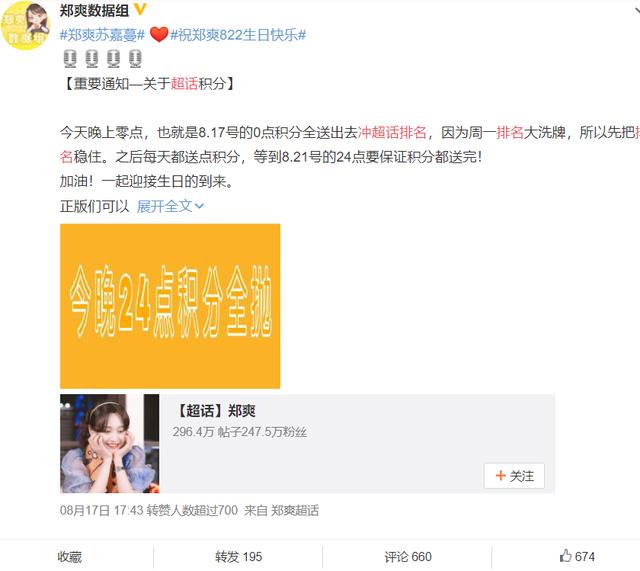
Task: Open 郑爽数据组 profile avatar
Action: [24, 25]
